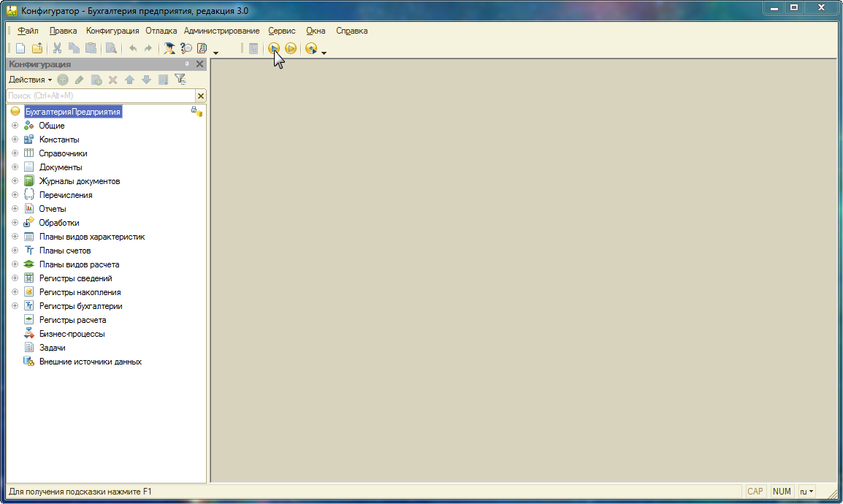Select Задачи in the configuration tree
This screenshot has width=843, height=504.
(x=52, y=348)
